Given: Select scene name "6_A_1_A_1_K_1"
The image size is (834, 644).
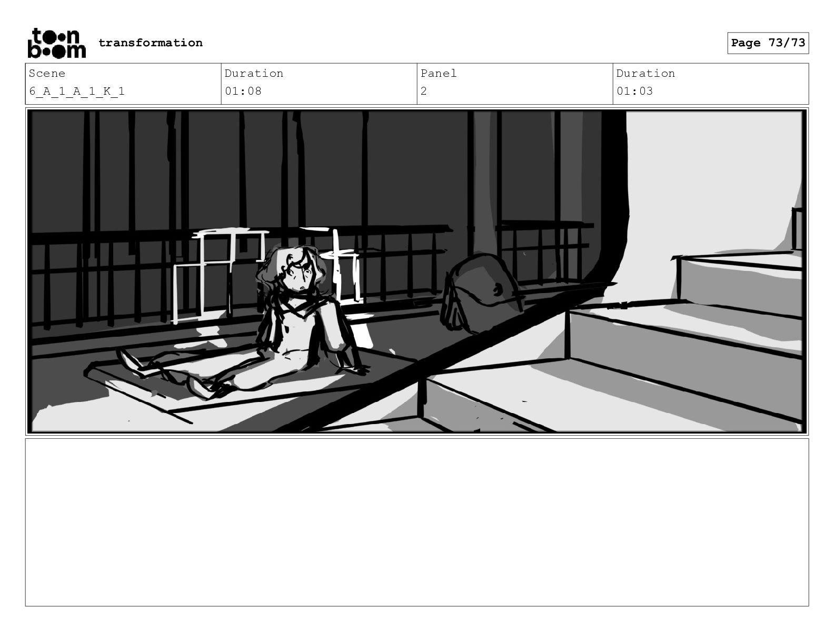Looking at the screenshot, I should click(77, 91).
